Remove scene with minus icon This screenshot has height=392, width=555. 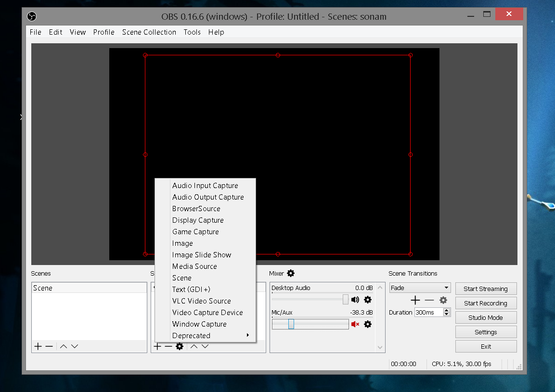[x=49, y=346]
